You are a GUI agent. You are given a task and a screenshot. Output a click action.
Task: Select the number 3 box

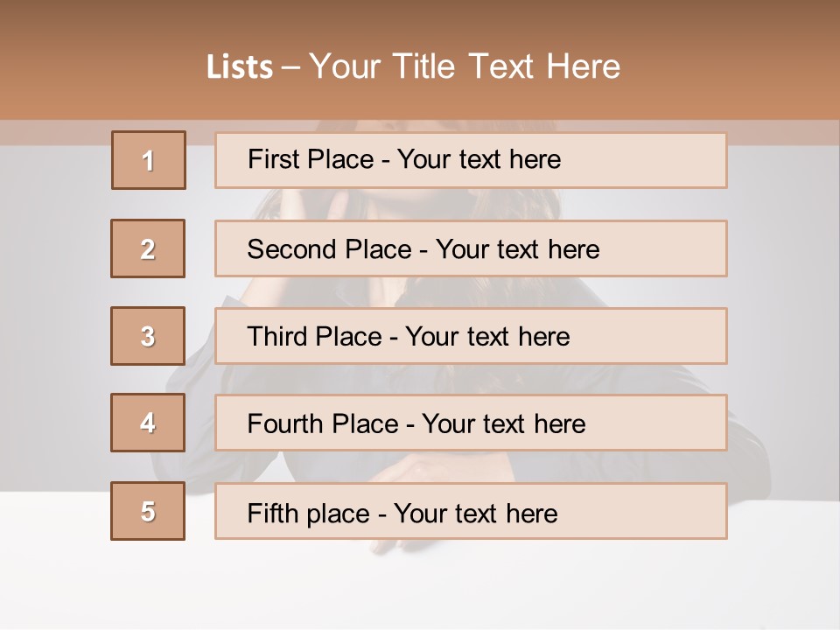(148, 336)
